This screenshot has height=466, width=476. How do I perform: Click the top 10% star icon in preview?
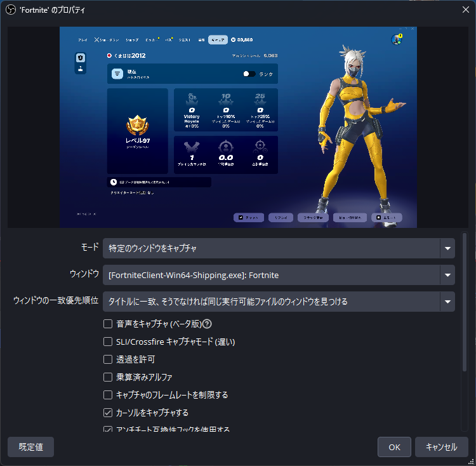(226, 98)
